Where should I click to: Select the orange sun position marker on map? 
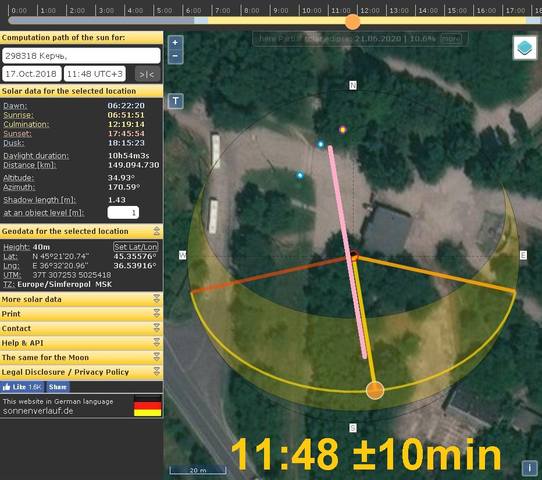point(375,390)
